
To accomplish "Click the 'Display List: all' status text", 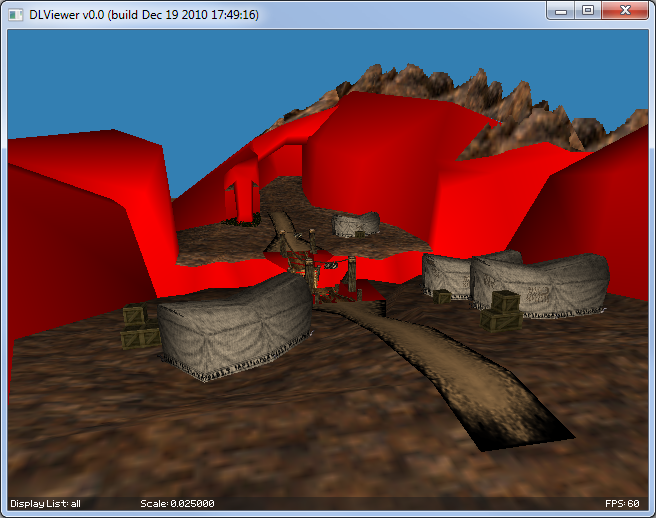I will [x=45, y=503].
